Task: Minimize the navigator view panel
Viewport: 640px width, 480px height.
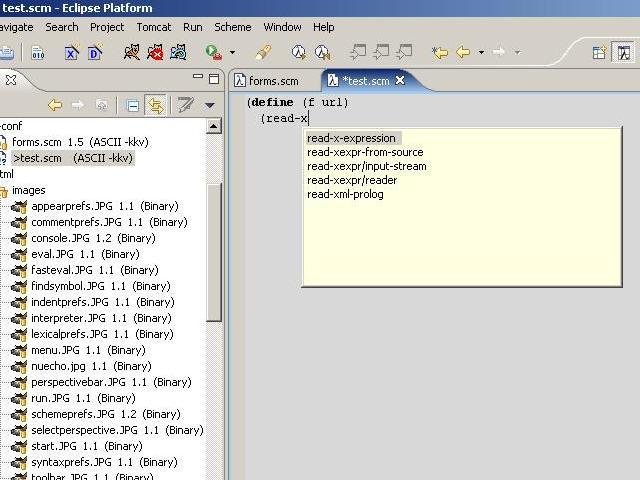Action: pos(196,79)
